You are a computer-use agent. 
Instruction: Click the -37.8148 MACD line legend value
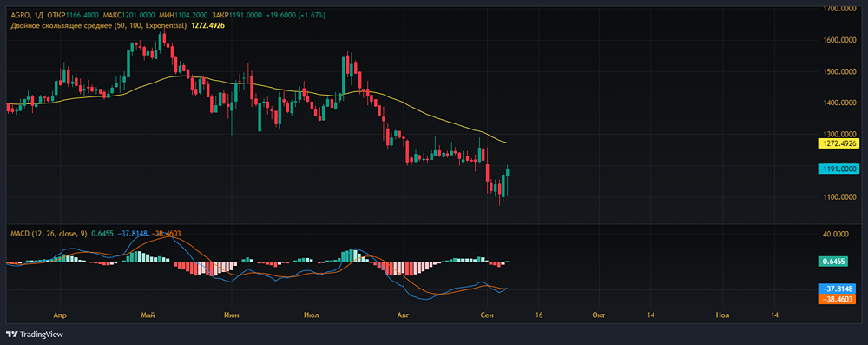132,234
